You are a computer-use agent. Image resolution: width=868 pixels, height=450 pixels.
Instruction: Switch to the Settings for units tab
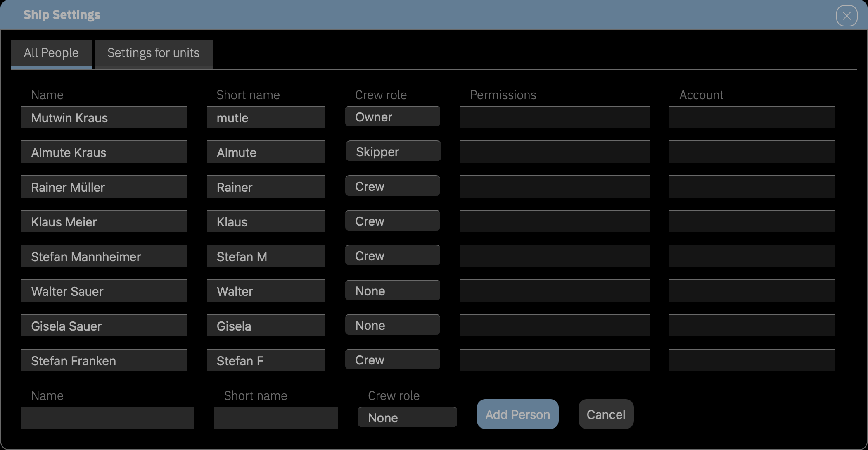point(153,53)
